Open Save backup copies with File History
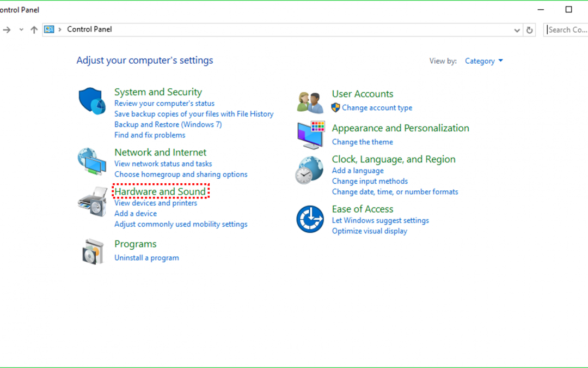 [x=194, y=114]
